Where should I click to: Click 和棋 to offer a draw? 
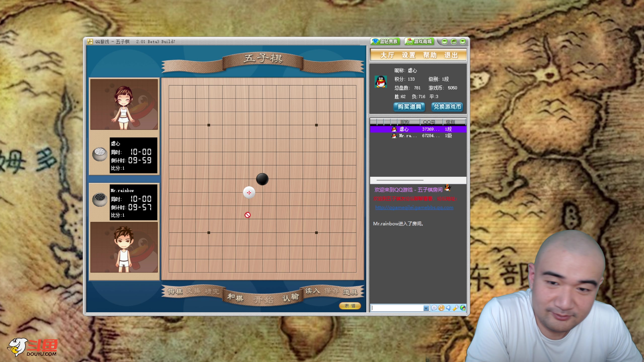click(235, 297)
